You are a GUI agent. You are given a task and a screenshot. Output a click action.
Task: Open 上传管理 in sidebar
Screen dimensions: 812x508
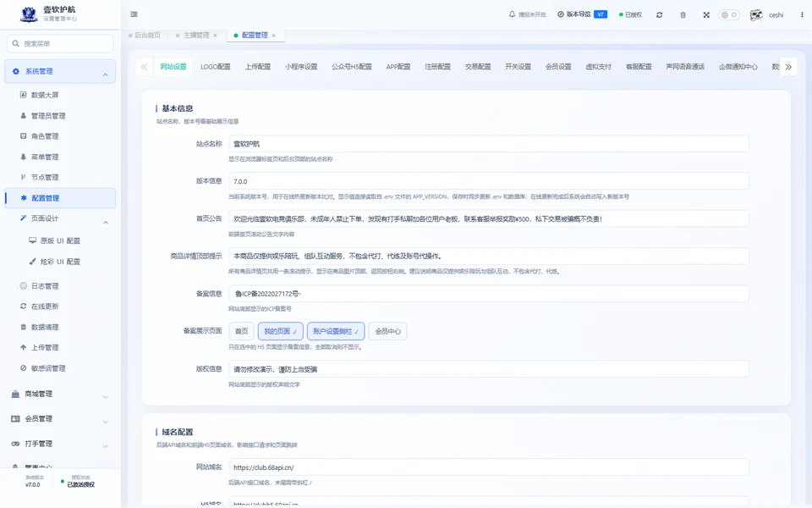click(45, 348)
